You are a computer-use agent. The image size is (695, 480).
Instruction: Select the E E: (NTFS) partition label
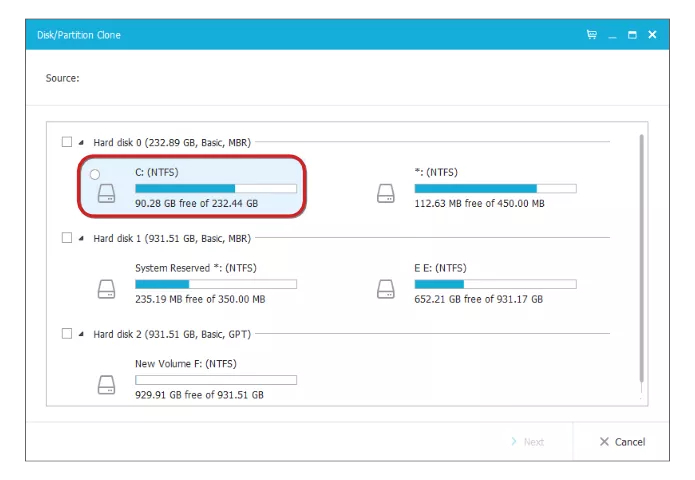click(x=440, y=268)
